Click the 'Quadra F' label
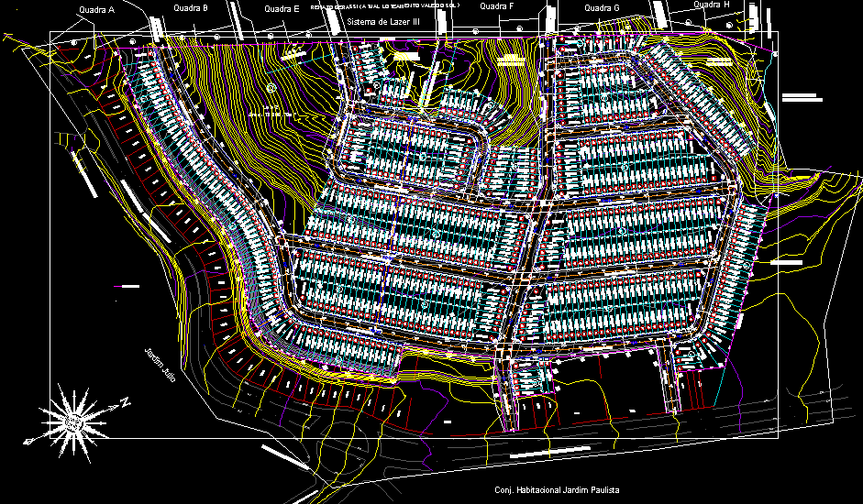This screenshot has height=504, width=863. pyautogui.click(x=497, y=6)
